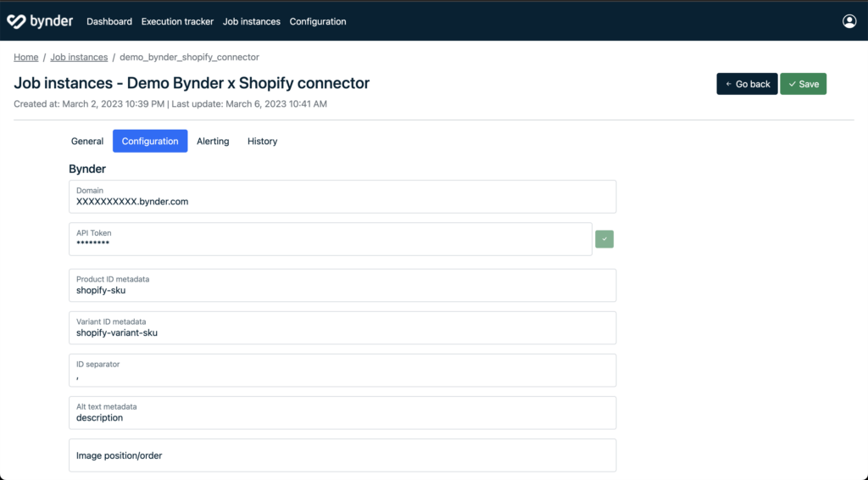Click into the API Token field
The image size is (868, 480).
(x=331, y=239)
